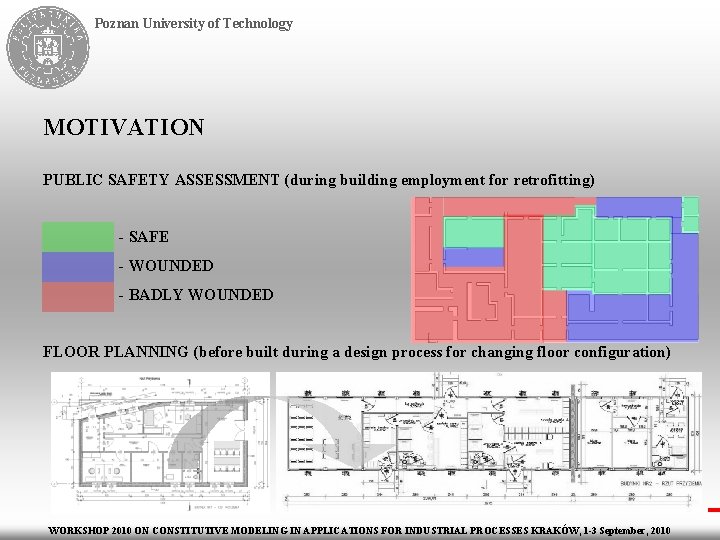The height and width of the screenshot is (540, 720).
Task: Pick the green SAFE legend swatch
Action: [x=78, y=237]
